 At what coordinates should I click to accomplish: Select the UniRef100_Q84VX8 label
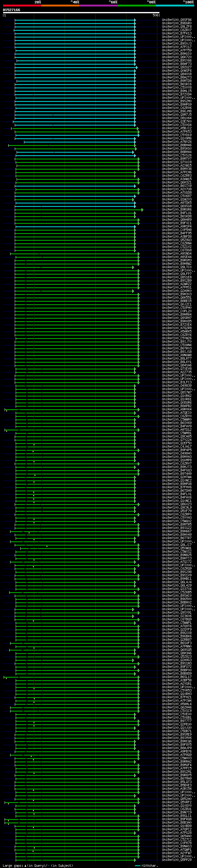coord(177,74)
